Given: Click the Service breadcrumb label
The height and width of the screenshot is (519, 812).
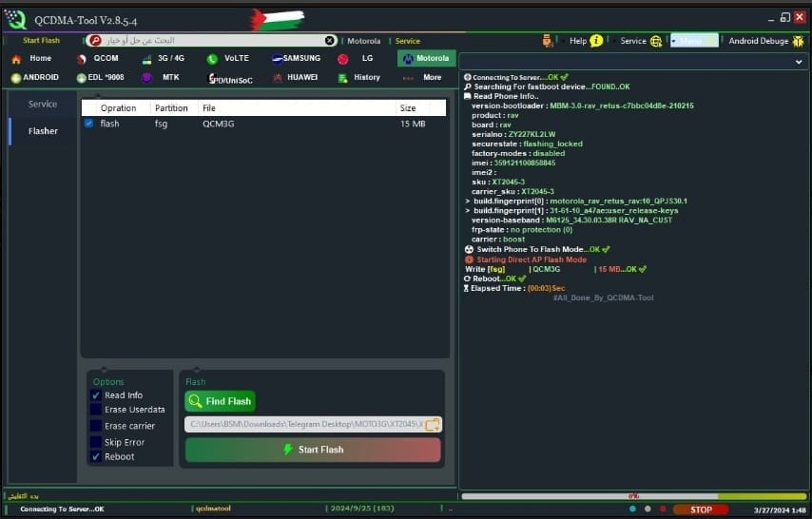Looking at the screenshot, I should 408,41.
